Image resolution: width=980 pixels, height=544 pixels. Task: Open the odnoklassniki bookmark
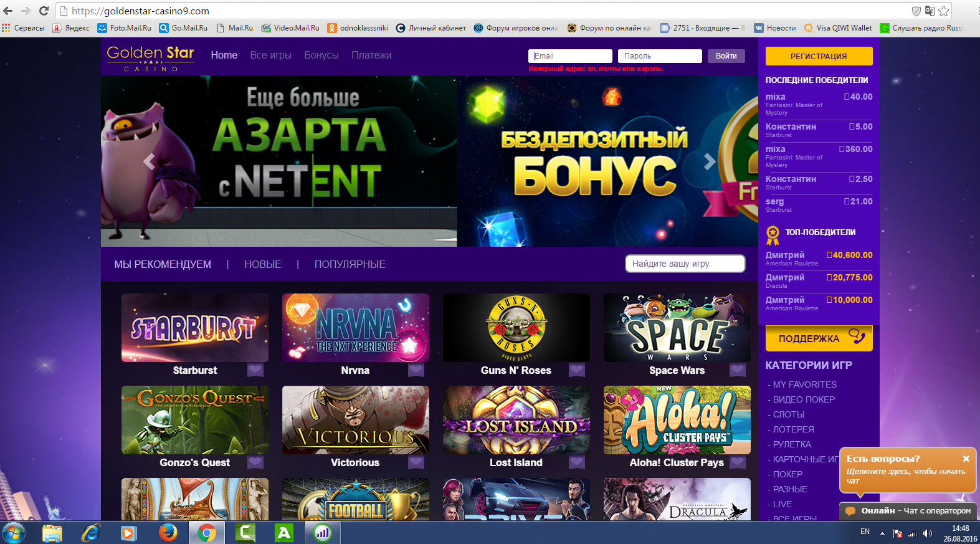(x=358, y=28)
